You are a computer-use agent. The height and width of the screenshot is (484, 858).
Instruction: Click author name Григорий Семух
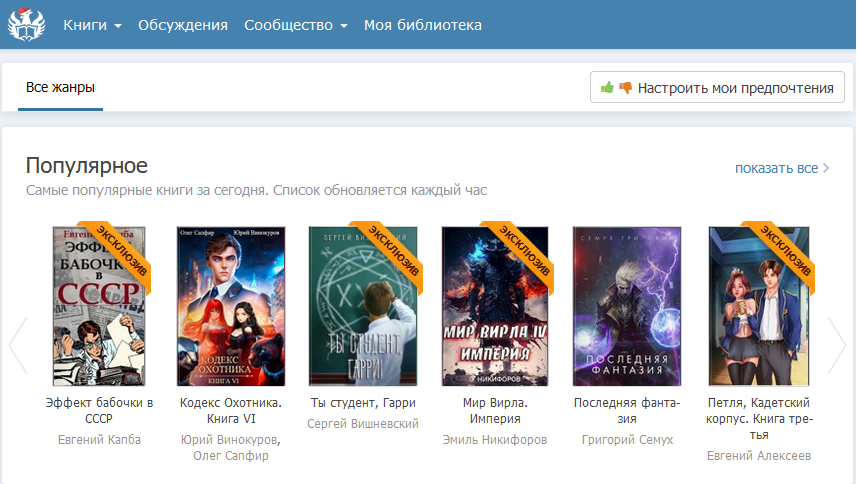[x=627, y=440]
